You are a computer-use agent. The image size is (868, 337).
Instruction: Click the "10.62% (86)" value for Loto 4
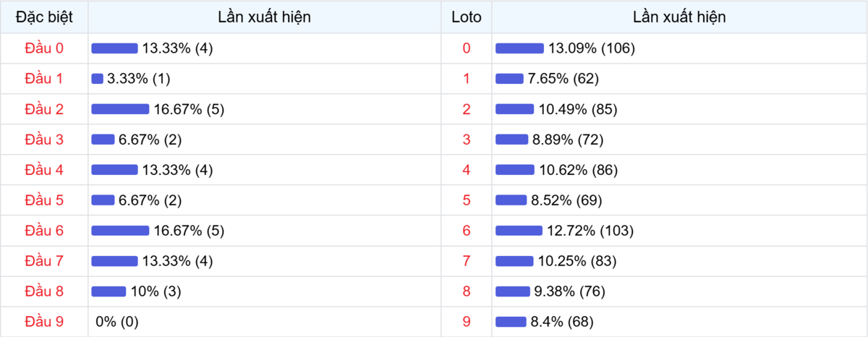pyautogui.click(x=576, y=170)
